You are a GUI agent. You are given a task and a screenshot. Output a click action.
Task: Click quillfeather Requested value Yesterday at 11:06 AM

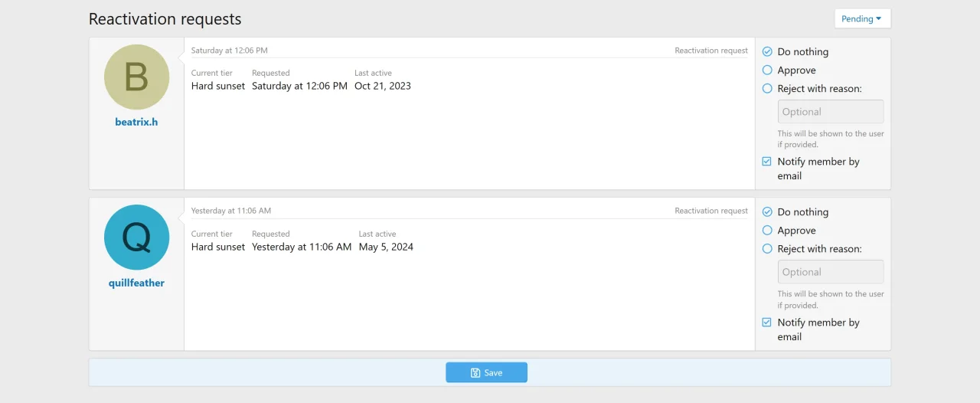tap(302, 247)
